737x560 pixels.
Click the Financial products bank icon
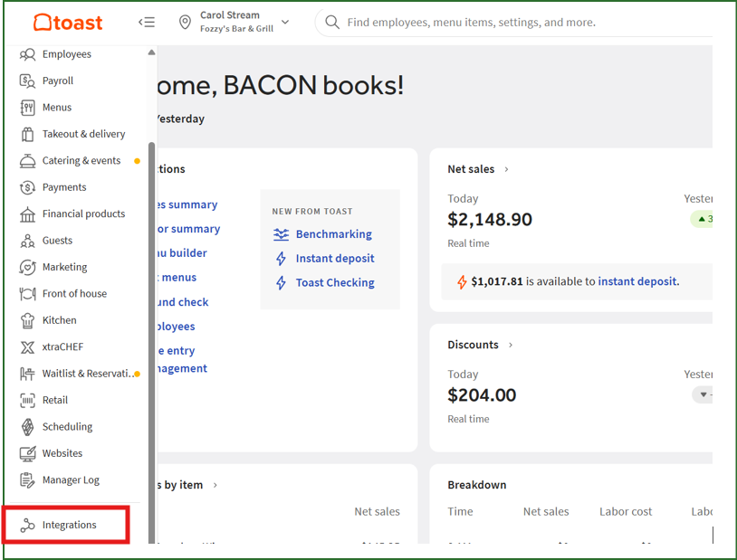pos(27,214)
